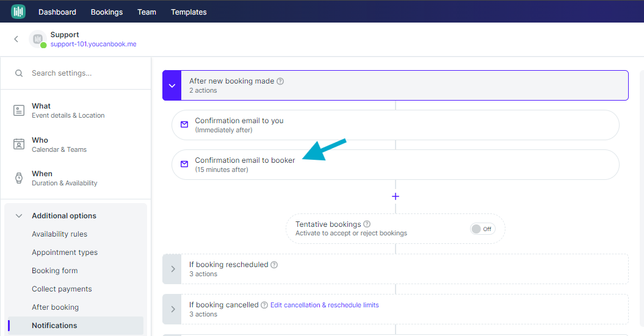Screen dimensions: 644x336
Task: Open the Templates menu
Action: [x=189, y=12]
